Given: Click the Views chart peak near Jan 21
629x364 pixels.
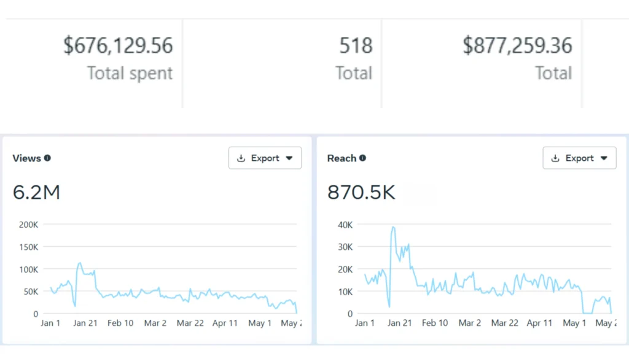Looking at the screenshot, I should pos(80,263).
